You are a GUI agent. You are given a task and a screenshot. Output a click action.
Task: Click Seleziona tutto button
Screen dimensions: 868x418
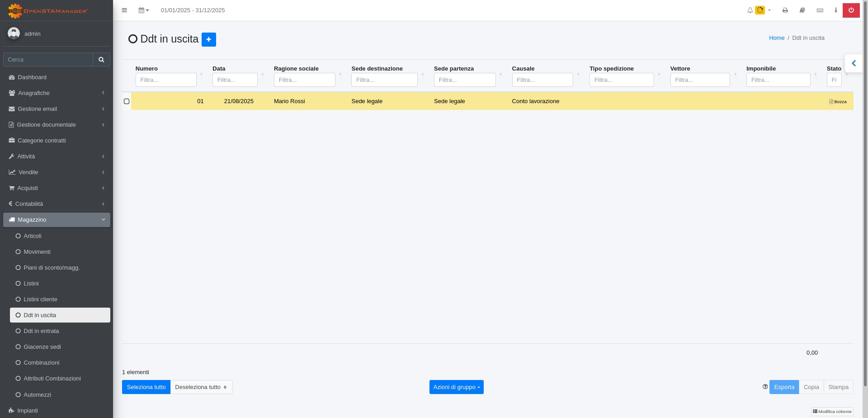[x=146, y=387]
